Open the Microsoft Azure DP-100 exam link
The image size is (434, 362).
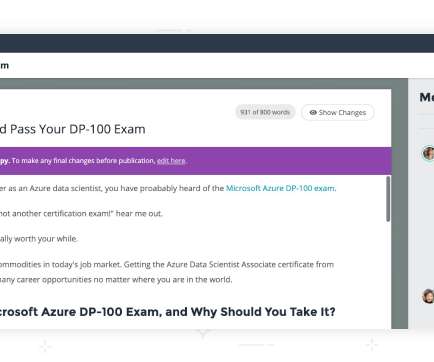pyautogui.click(x=281, y=188)
